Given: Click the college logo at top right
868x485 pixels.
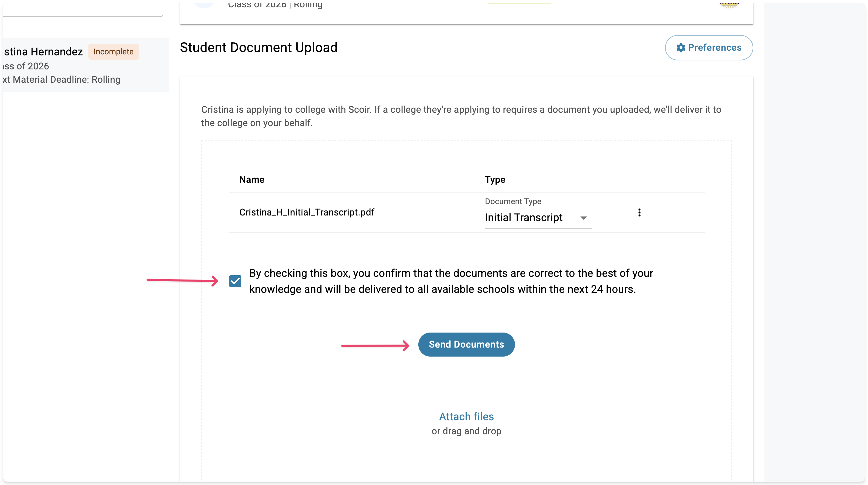Looking at the screenshot, I should coord(729,4).
